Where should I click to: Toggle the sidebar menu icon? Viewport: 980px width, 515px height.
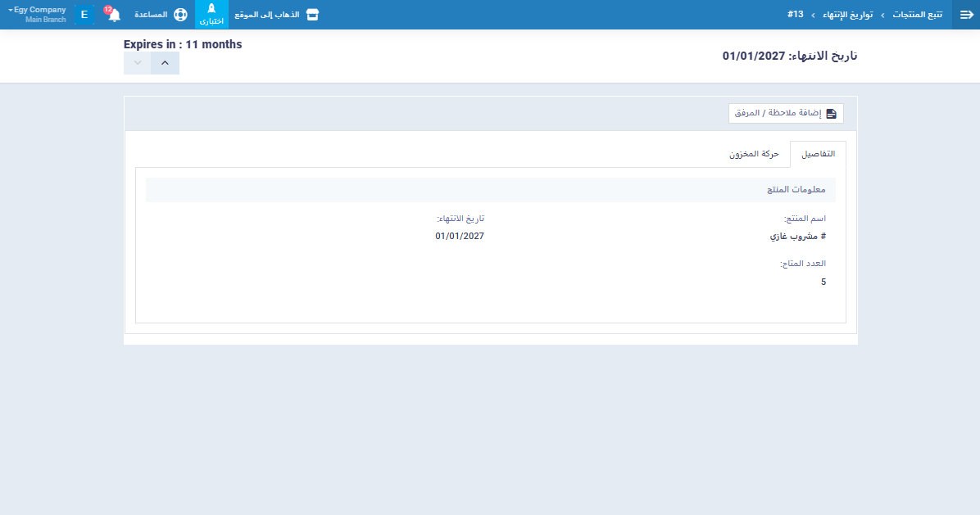[x=965, y=15]
